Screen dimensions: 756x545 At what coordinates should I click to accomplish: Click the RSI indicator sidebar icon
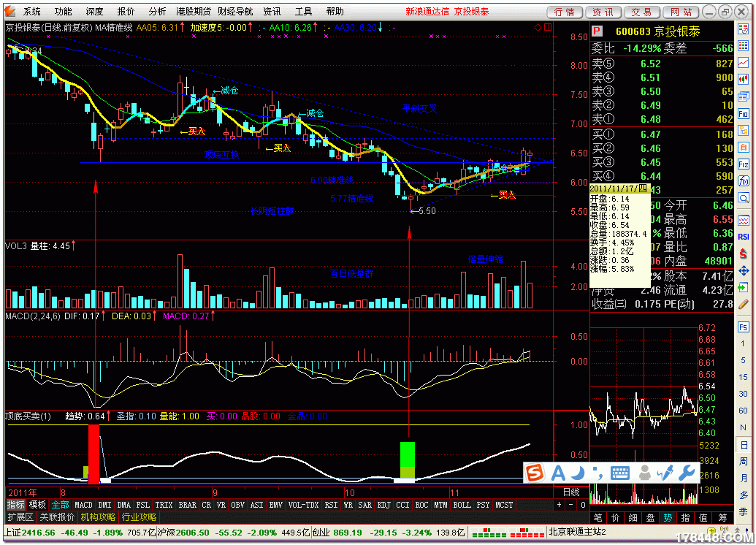click(x=743, y=237)
